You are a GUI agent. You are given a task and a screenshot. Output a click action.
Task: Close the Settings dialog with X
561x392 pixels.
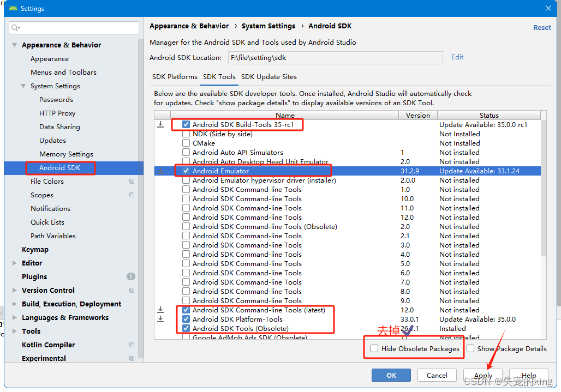pyautogui.click(x=548, y=8)
